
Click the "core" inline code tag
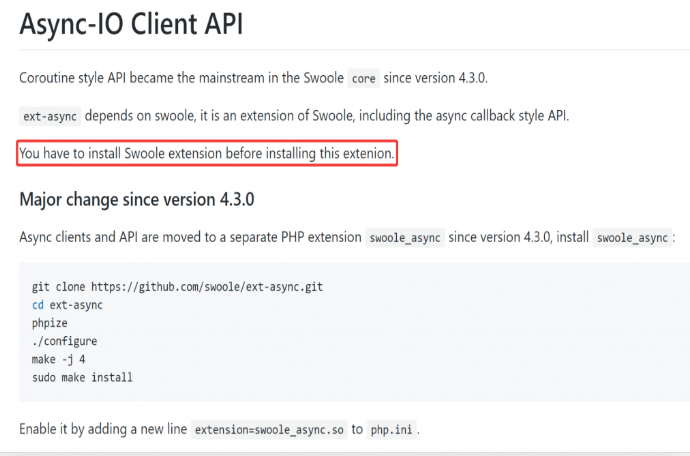click(363, 78)
